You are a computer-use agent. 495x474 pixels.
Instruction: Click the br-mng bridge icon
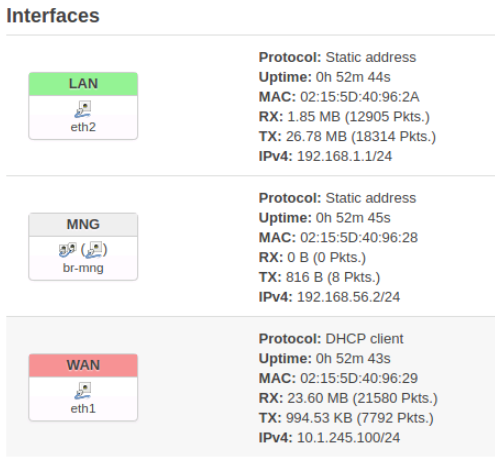67,250
